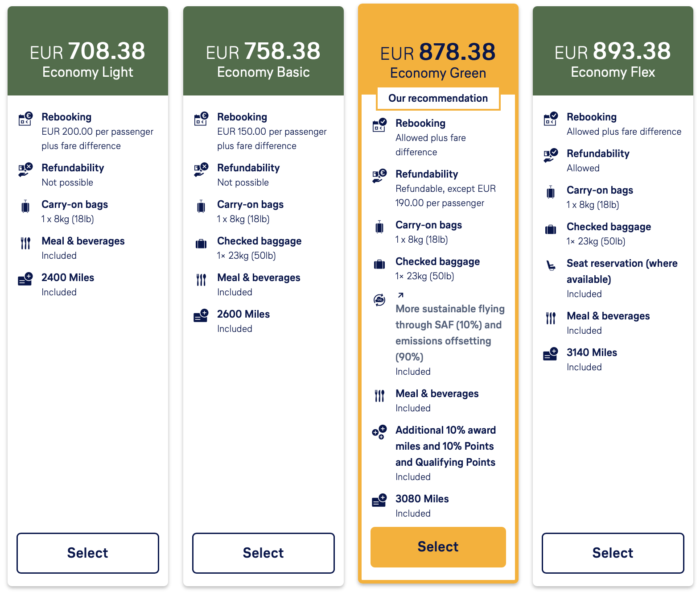The height and width of the screenshot is (592, 700).
Task: Click the Economy Light meal and beverages icon
Action: tap(25, 243)
